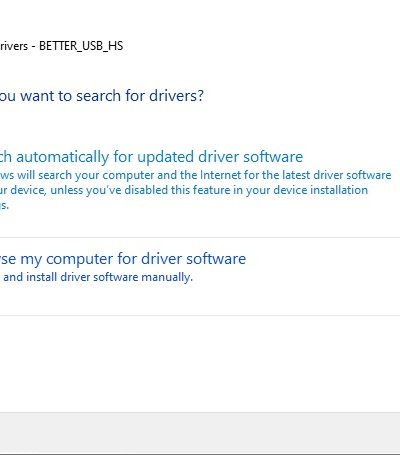Click the 'and install driver software manually.' description
This screenshot has width=400, height=455.
pyautogui.click(x=98, y=277)
